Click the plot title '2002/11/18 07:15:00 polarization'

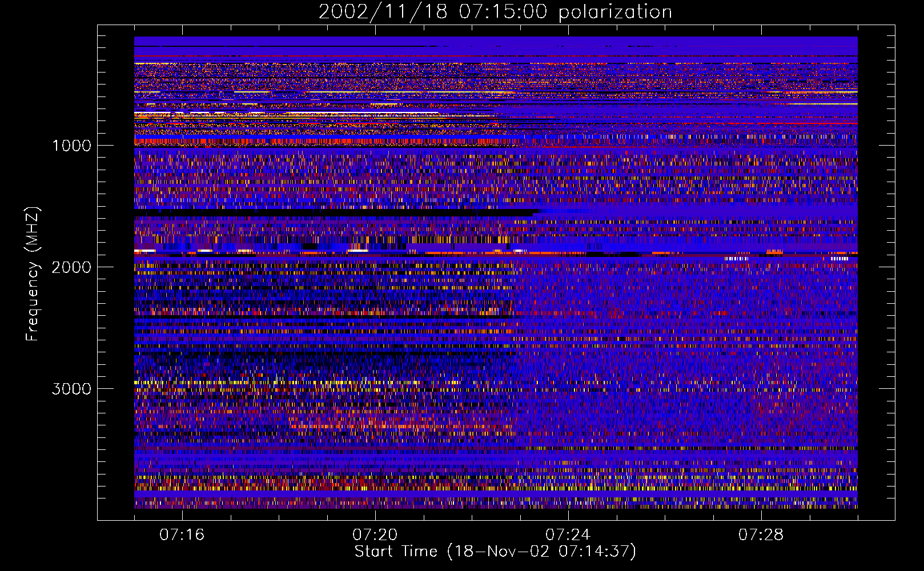coord(495,11)
